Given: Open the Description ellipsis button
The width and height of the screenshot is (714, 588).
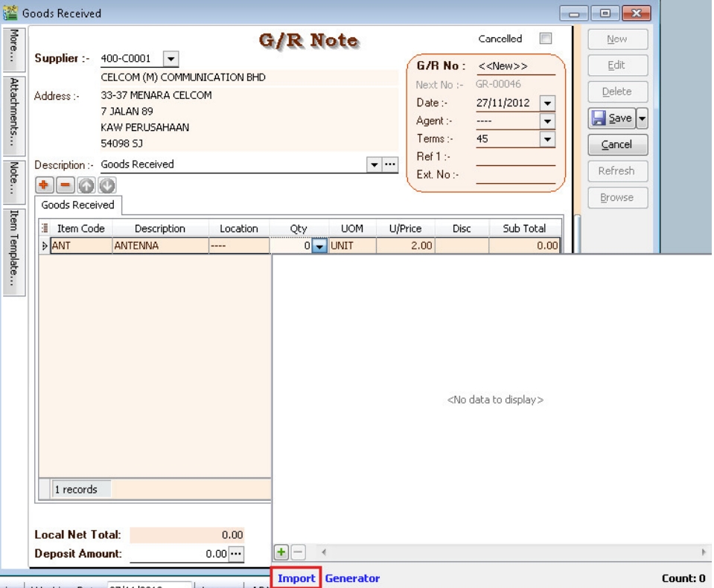Looking at the screenshot, I should point(390,164).
